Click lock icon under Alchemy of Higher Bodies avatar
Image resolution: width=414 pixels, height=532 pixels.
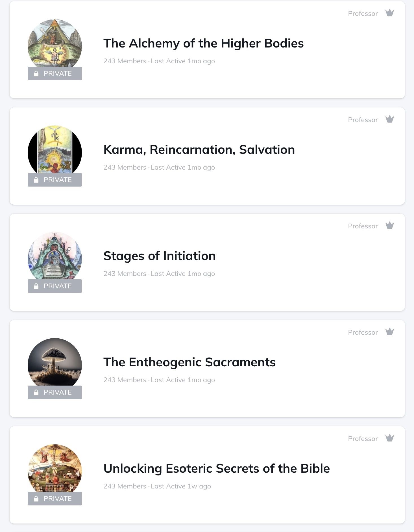36,73
